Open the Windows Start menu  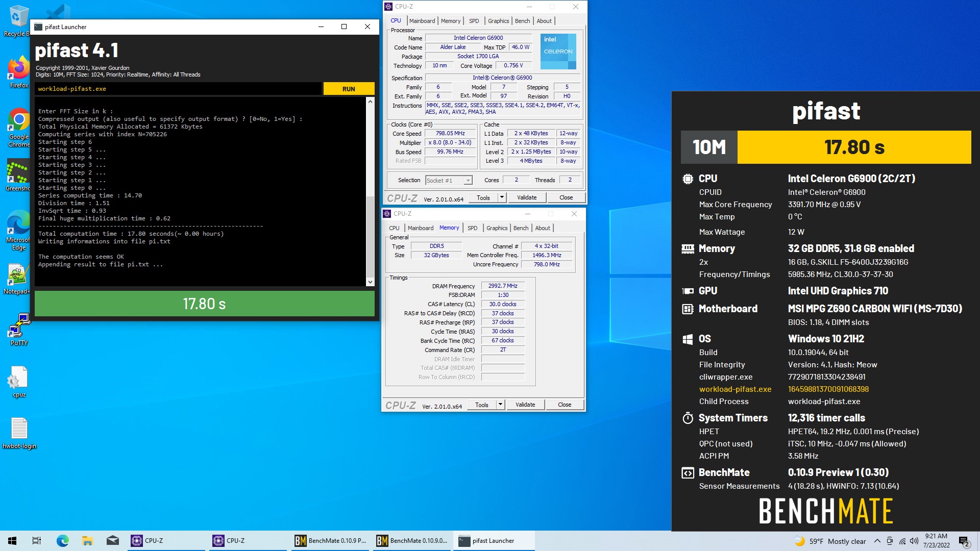coord(12,541)
